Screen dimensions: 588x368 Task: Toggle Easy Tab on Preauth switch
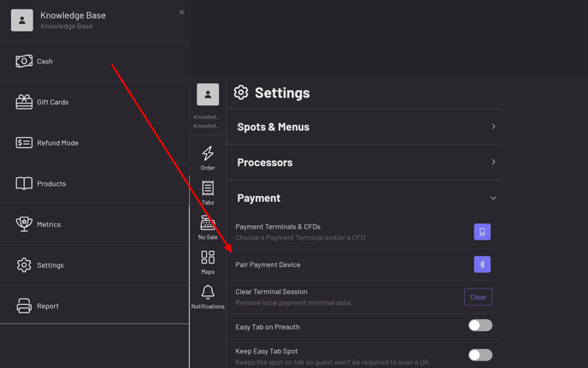(479, 325)
